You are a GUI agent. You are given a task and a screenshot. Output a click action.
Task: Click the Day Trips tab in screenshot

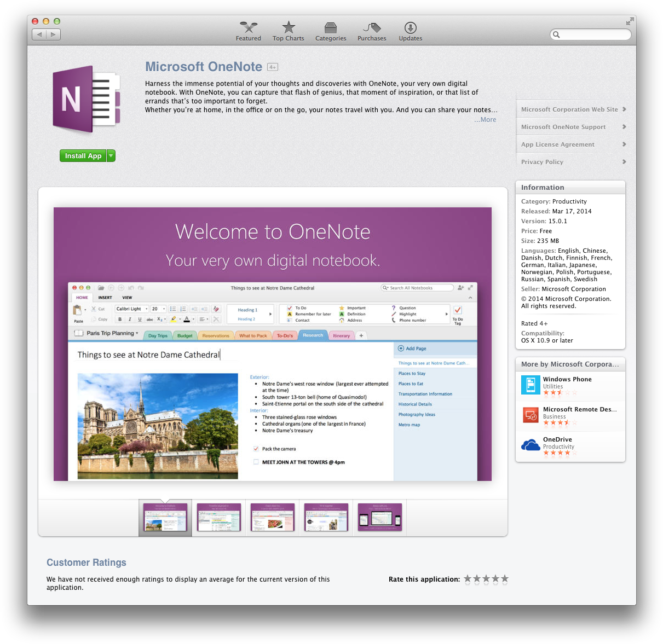point(158,335)
